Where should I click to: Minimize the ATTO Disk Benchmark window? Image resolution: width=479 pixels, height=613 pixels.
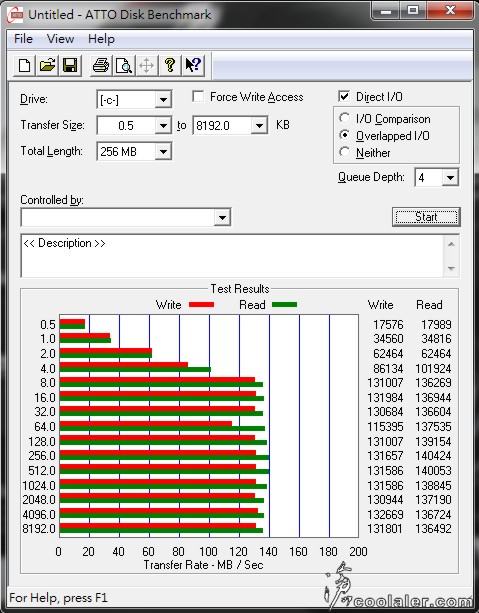tap(386, 11)
